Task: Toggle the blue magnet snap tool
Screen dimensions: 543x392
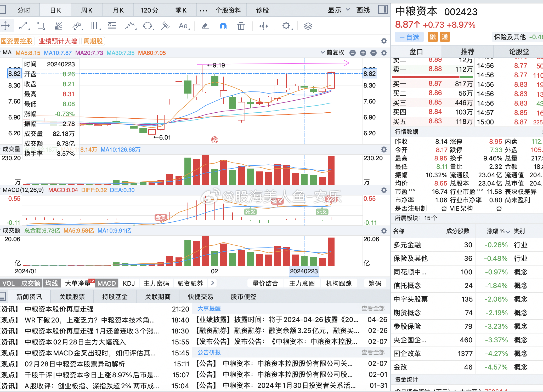Action: click(x=223, y=26)
